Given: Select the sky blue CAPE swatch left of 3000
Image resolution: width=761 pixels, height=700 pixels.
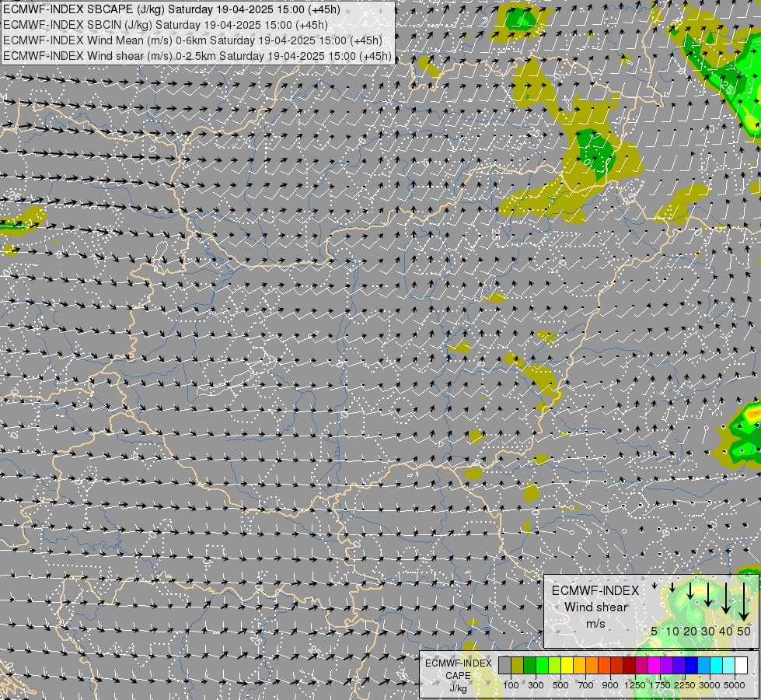Looking at the screenshot, I should click(x=703, y=665).
